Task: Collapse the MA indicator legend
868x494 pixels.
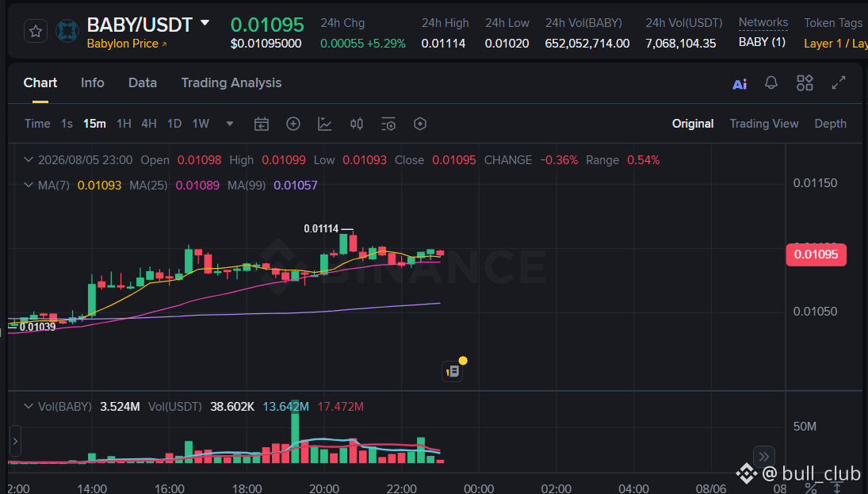Action: pyautogui.click(x=29, y=185)
